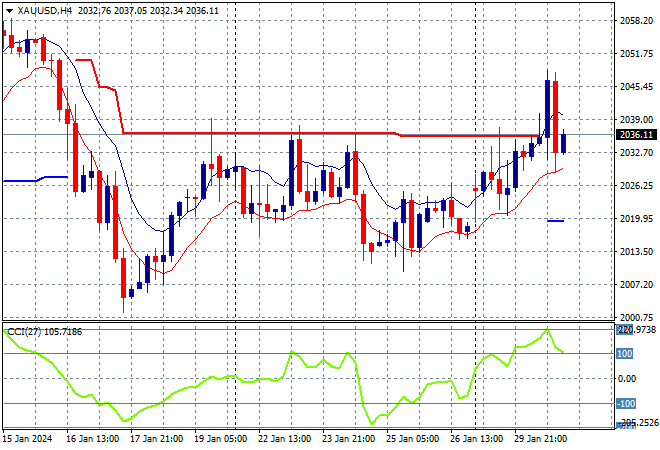Image resolution: width=660 pixels, height=450 pixels.
Task: Select price scale value 2000.75
Action: click(636, 317)
